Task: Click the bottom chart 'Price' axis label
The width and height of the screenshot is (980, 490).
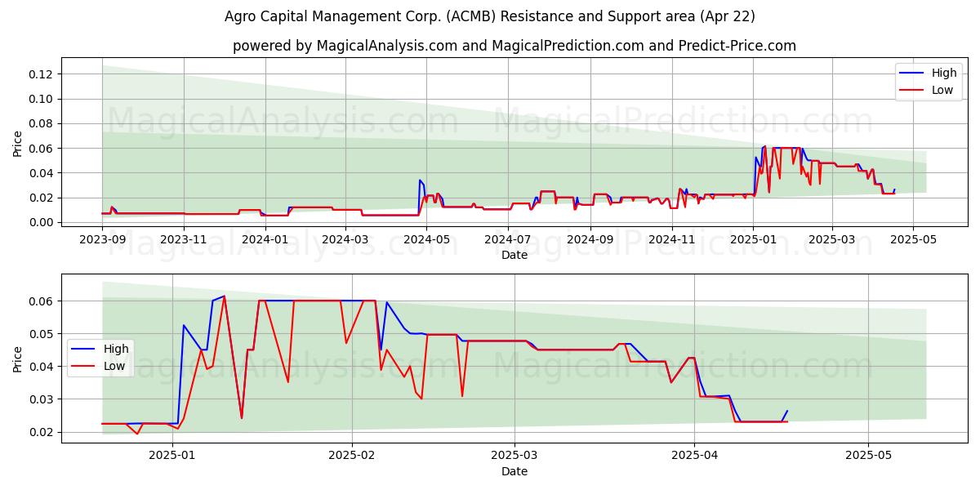Action: tap(18, 359)
